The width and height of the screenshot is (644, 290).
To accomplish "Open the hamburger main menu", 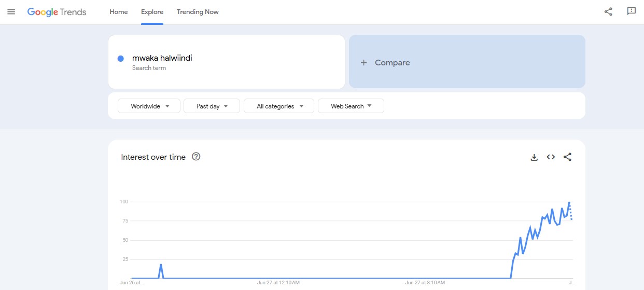I will pyautogui.click(x=11, y=12).
